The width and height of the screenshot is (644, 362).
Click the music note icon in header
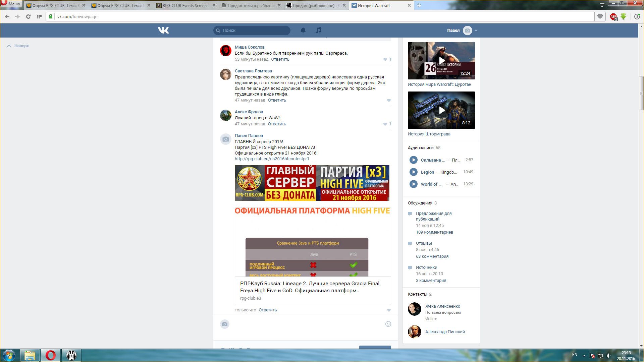click(318, 30)
